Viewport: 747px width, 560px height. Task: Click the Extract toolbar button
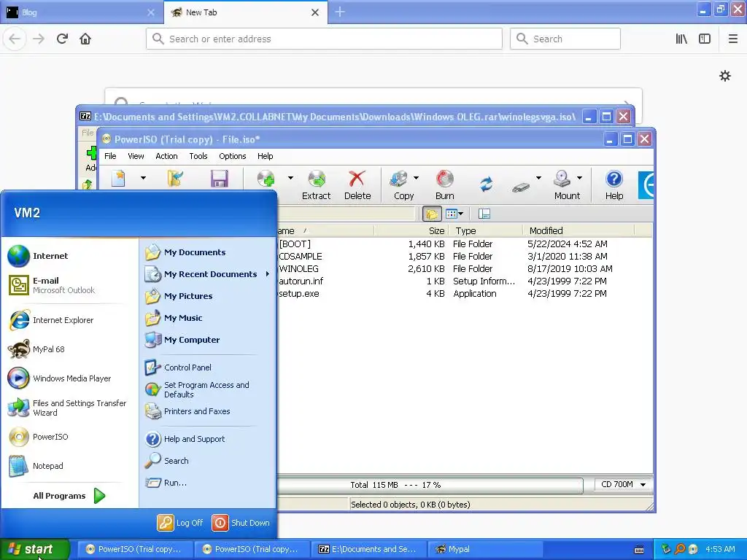pos(316,184)
